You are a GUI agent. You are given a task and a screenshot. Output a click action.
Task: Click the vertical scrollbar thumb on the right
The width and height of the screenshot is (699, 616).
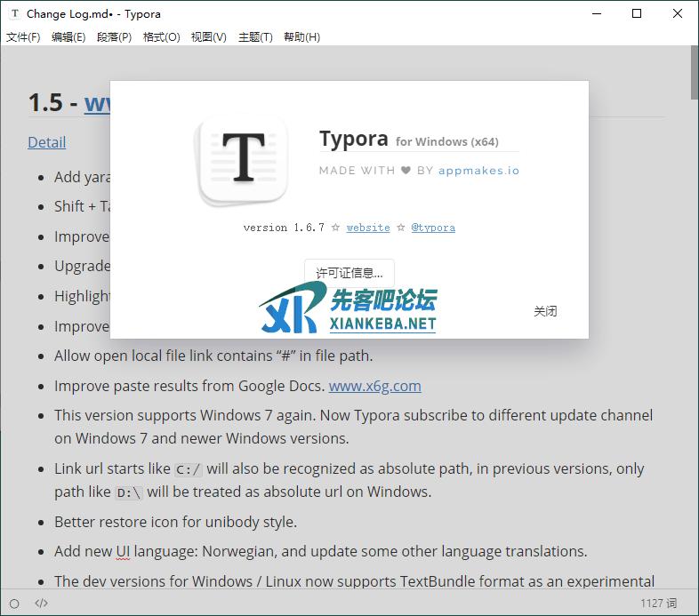coord(694,71)
